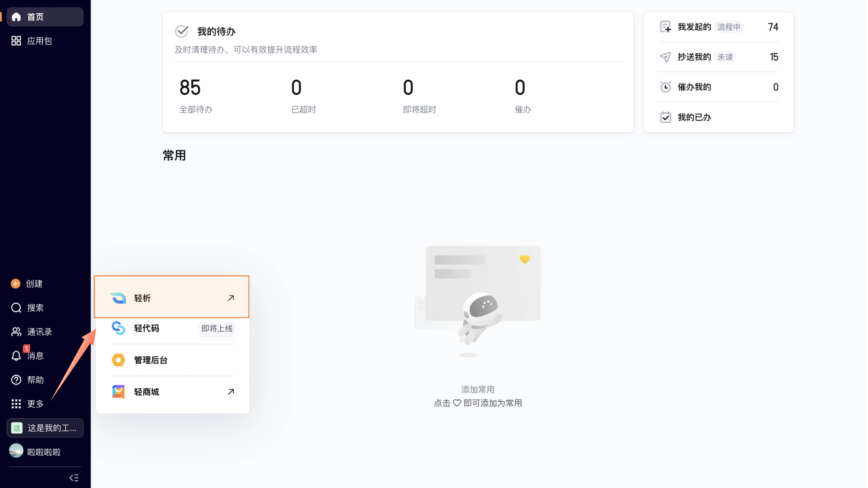Open the 抄送我的 row

(x=718, y=57)
